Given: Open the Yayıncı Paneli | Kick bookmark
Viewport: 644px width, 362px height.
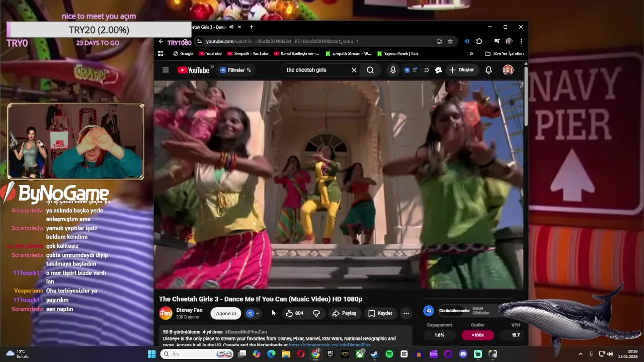Looking at the screenshot, I should (x=398, y=53).
